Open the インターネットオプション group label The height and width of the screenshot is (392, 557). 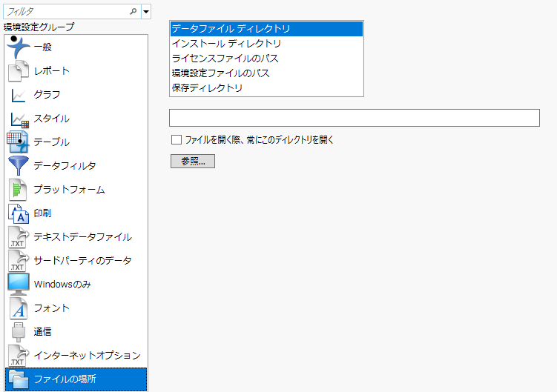pos(88,356)
